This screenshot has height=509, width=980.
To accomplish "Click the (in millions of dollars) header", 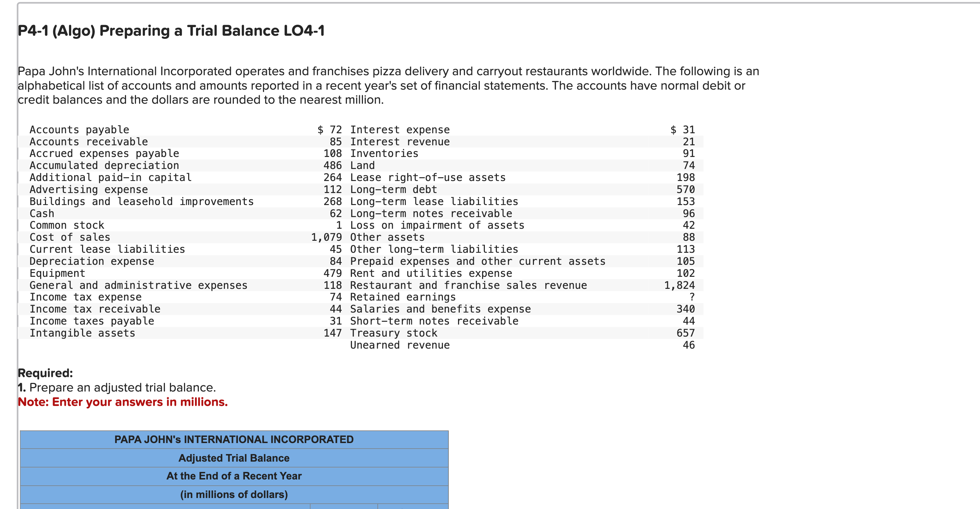I will [234, 494].
